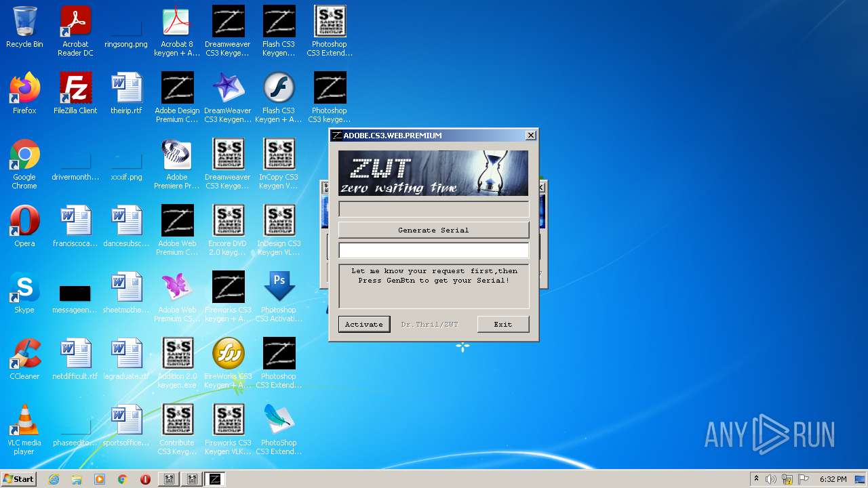Select the Fireworks CS3 Keygen VLK icon

(228, 430)
